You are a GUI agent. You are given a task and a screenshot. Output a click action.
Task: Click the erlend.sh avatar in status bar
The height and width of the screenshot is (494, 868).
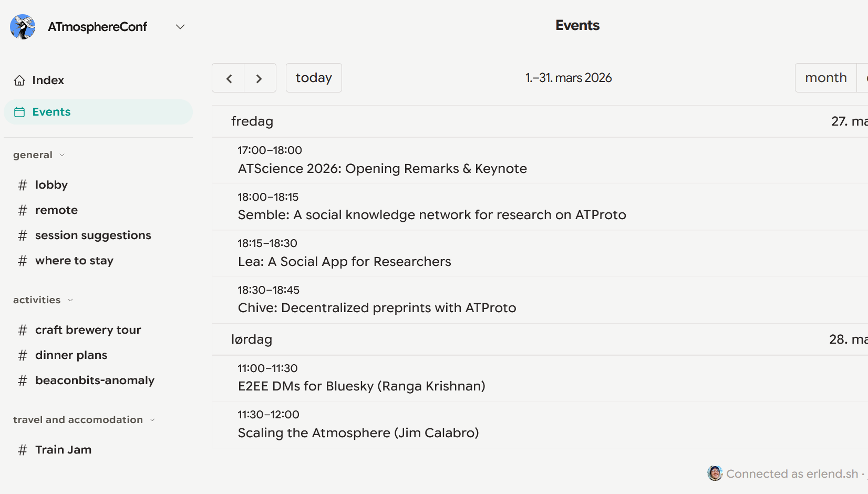click(715, 474)
